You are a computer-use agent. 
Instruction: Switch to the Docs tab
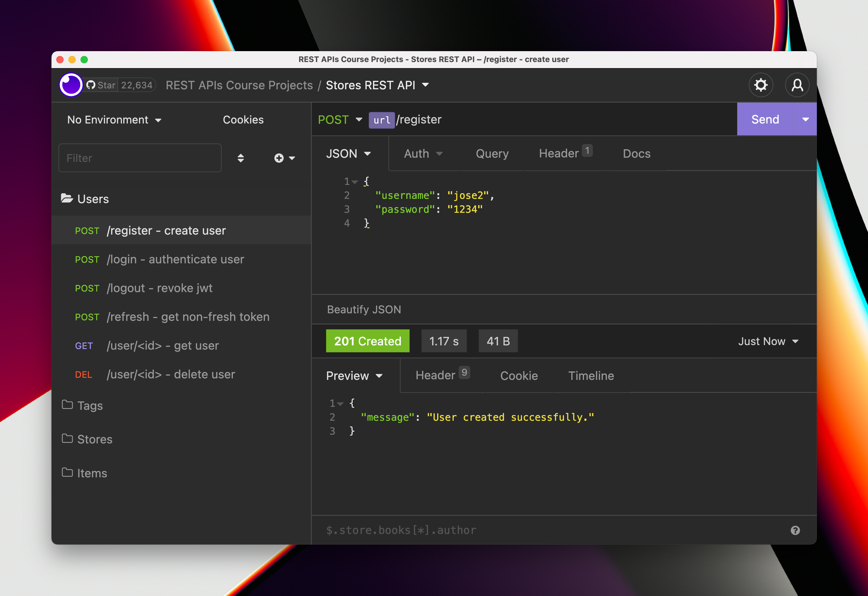(x=637, y=153)
